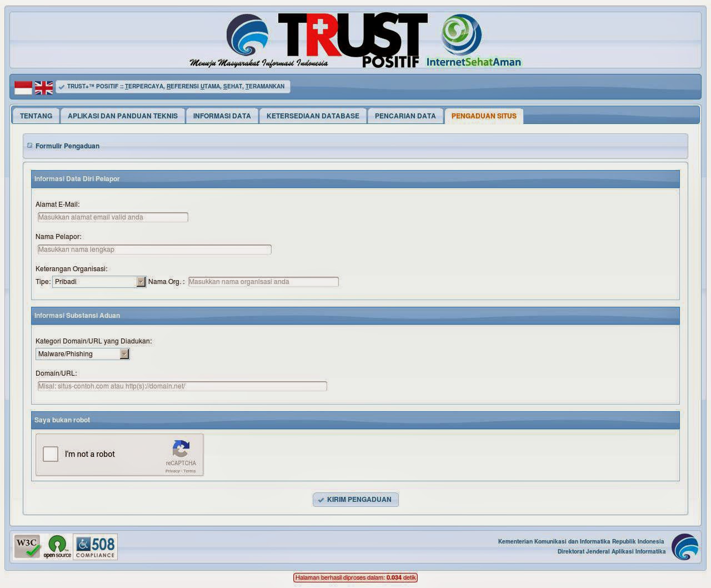Open the reCAPTCHA Terms link
This screenshot has width=711, height=588.
(189, 471)
